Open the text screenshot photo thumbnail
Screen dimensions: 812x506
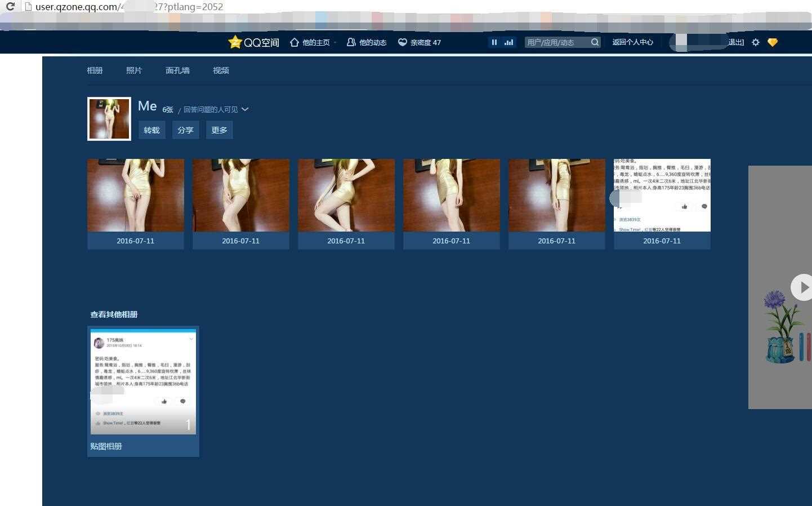point(662,195)
